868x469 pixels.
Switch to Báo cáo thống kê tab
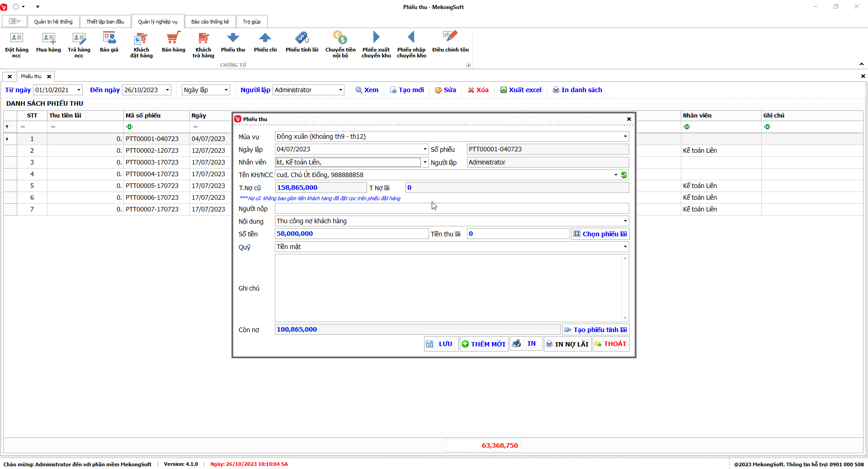[x=210, y=22]
